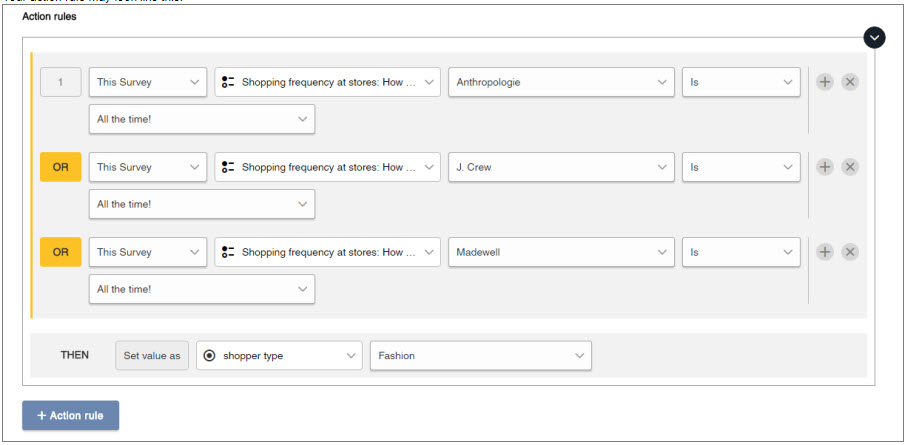Click the THEN label

point(75,355)
